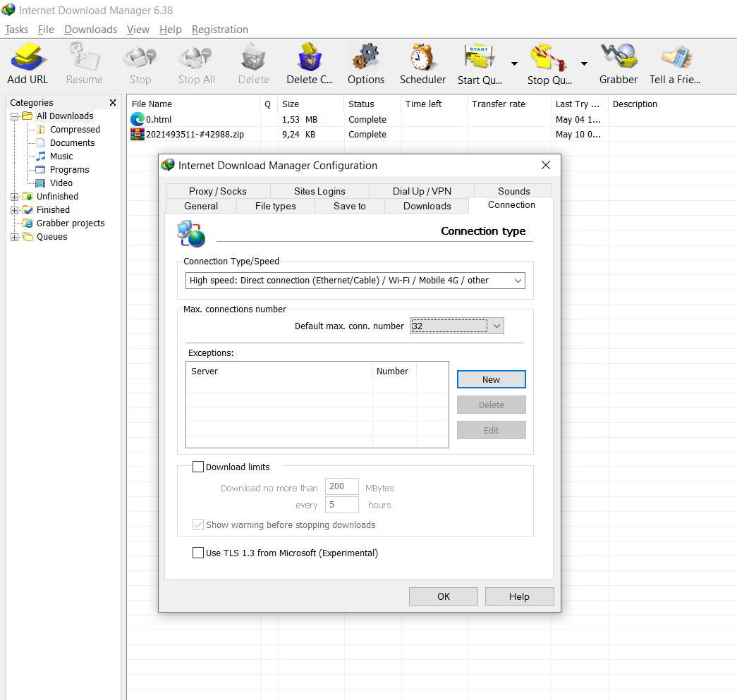737x700 pixels.
Task: Open the Help menu
Action: 170,30
